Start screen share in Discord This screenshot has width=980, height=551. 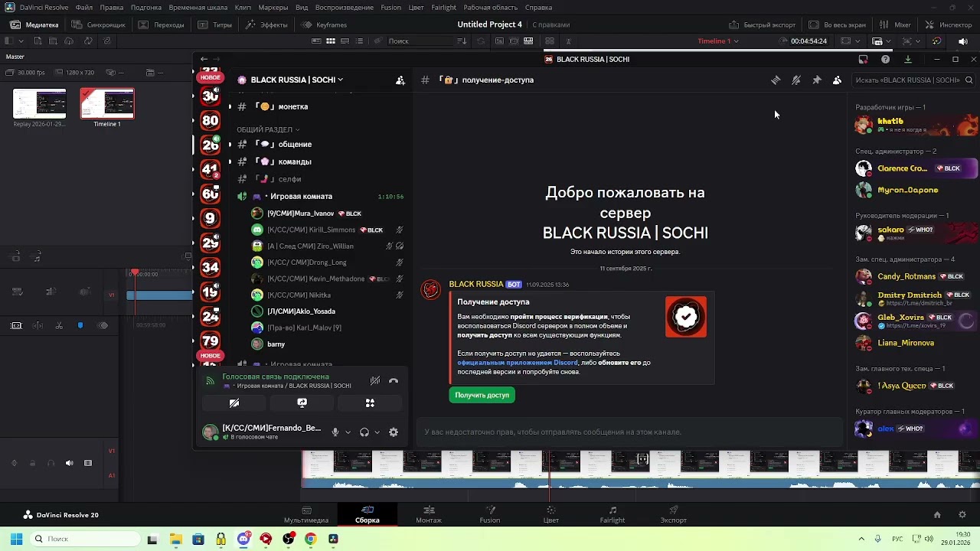[x=302, y=403]
